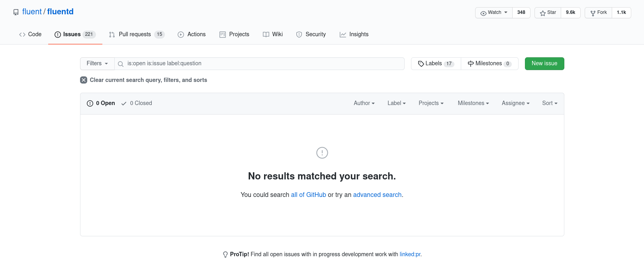Screen dimensions: 644x259
Task: Click the New issue button
Action: pos(544,63)
